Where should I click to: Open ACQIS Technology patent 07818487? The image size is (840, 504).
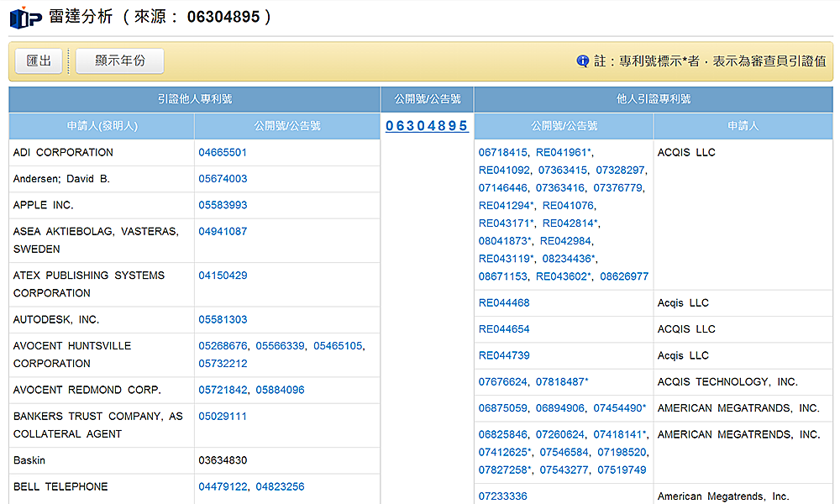560,381
